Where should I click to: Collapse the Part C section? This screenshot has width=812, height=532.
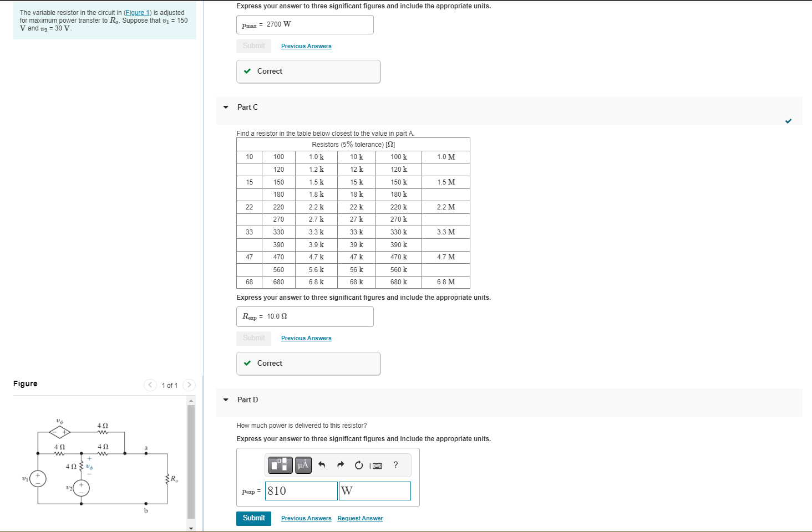point(225,107)
